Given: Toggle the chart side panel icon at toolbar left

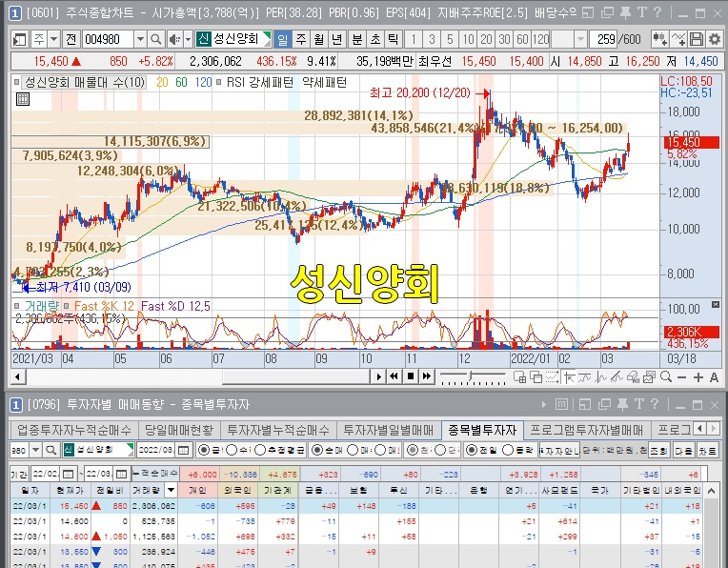Looking at the screenshot, I should [19, 39].
